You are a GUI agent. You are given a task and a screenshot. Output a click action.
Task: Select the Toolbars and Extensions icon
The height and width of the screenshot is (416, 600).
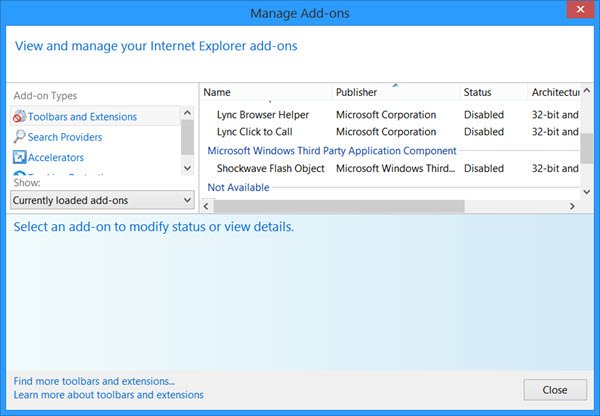[x=19, y=117]
